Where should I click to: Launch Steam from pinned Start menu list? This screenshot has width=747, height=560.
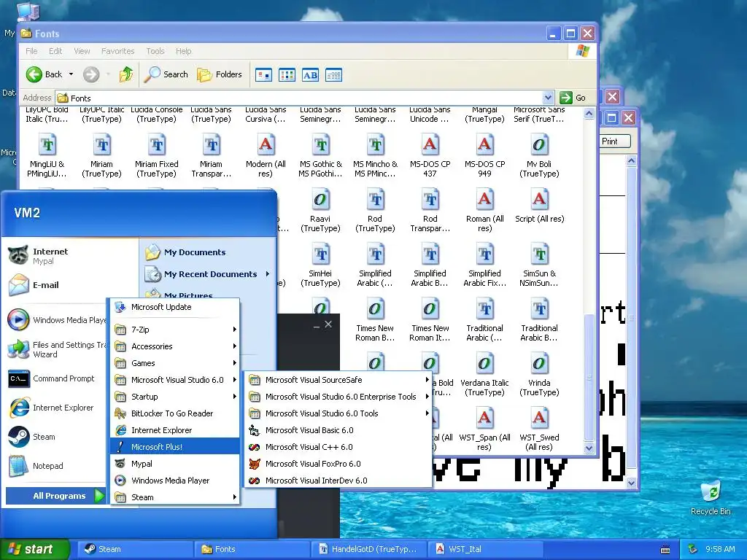pos(55,437)
